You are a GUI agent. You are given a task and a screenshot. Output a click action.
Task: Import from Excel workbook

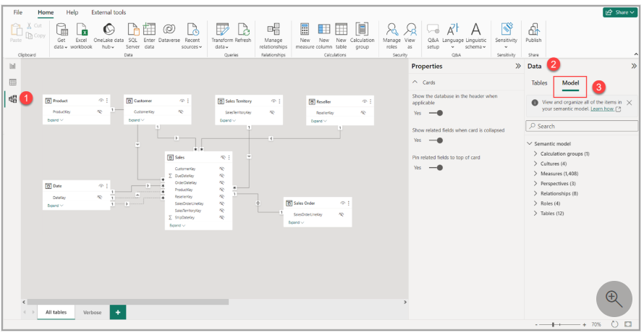pos(81,36)
